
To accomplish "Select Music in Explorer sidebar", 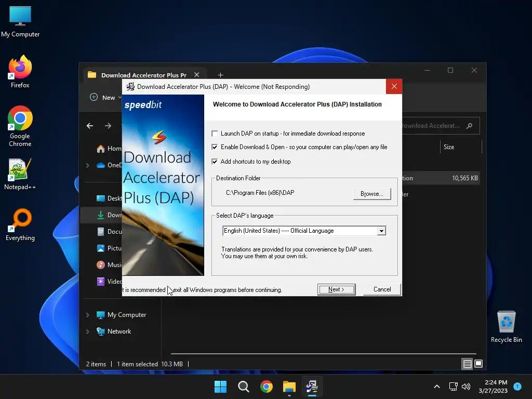I will tap(109, 264).
